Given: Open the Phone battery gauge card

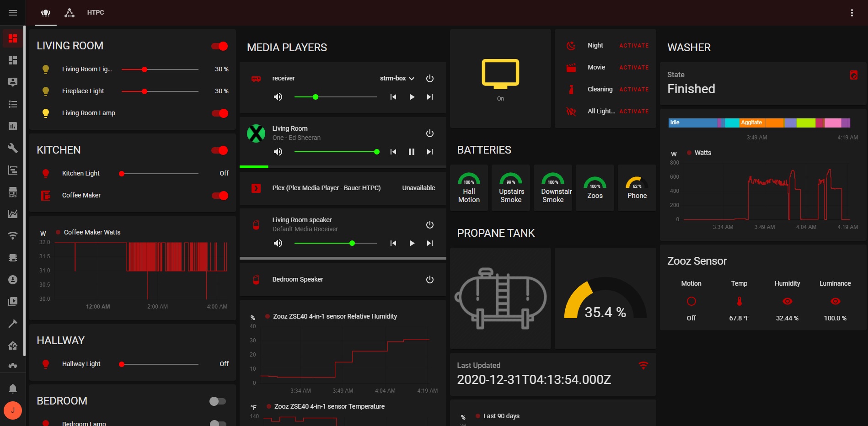Looking at the screenshot, I should click(637, 188).
